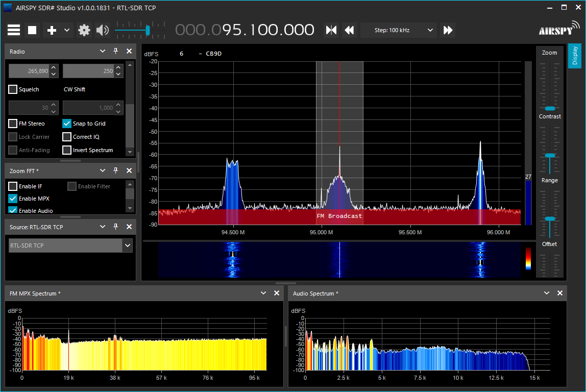The height and width of the screenshot is (392, 586).
Task: Open the hamburger main menu
Action: [x=14, y=30]
